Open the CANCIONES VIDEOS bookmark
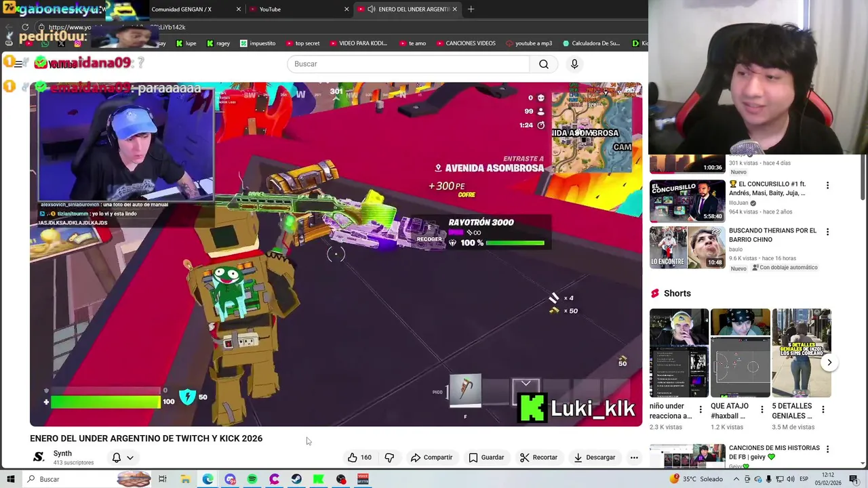The height and width of the screenshot is (488, 868). click(x=465, y=43)
